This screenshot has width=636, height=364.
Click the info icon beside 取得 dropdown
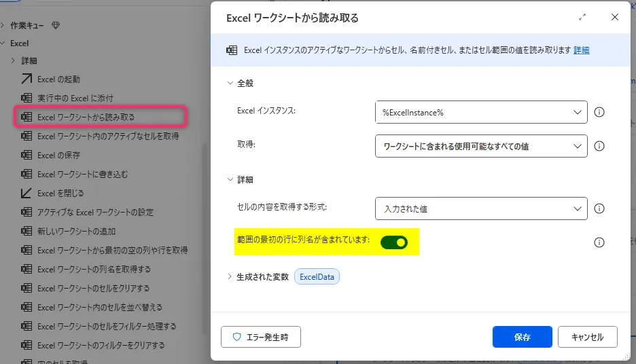(599, 146)
